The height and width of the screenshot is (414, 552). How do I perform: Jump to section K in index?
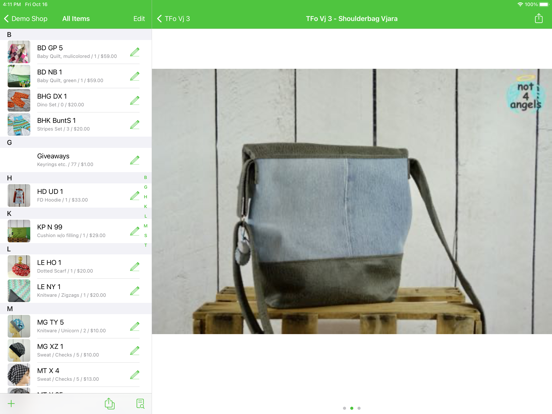[x=145, y=206]
